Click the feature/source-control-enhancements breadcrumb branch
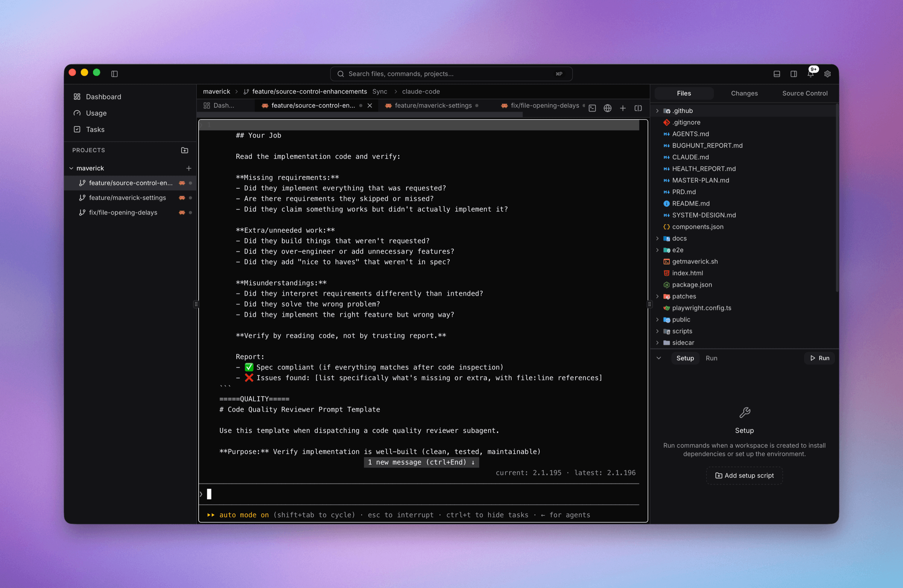The image size is (903, 588). coord(309,91)
